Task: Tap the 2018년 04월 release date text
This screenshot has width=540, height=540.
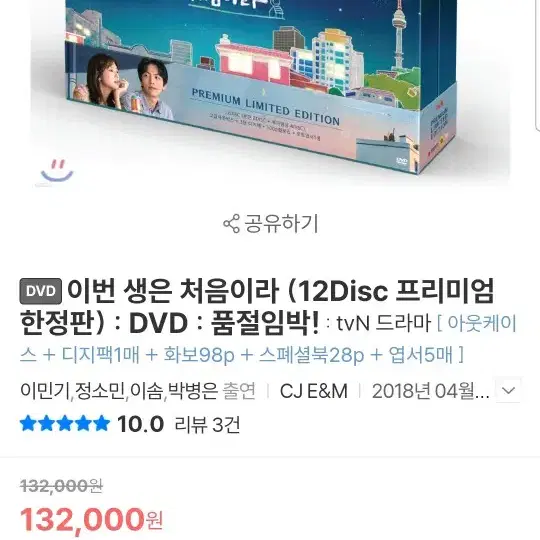Action: click(x=430, y=391)
